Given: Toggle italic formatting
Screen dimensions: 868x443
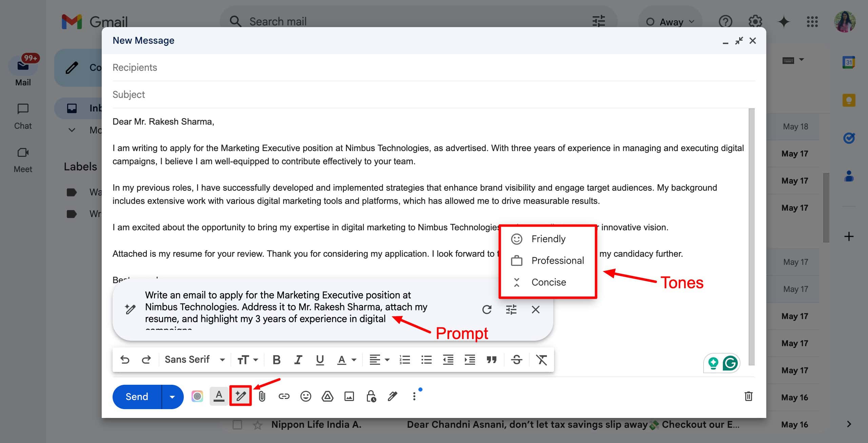Looking at the screenshot, I should tap(298, 360).
